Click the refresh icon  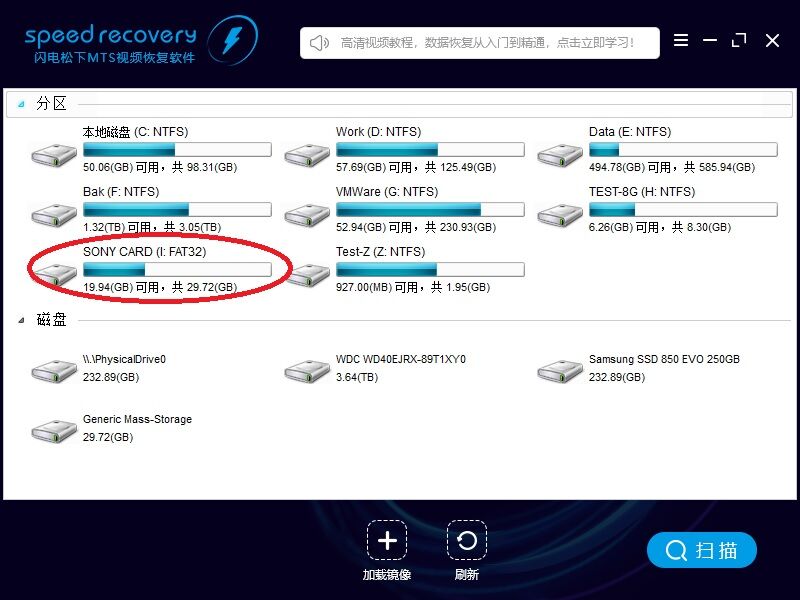[x=466, y=541]
